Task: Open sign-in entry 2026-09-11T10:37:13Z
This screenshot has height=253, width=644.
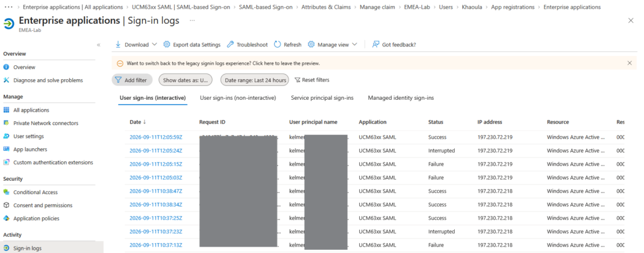Action: click(156, 245)
